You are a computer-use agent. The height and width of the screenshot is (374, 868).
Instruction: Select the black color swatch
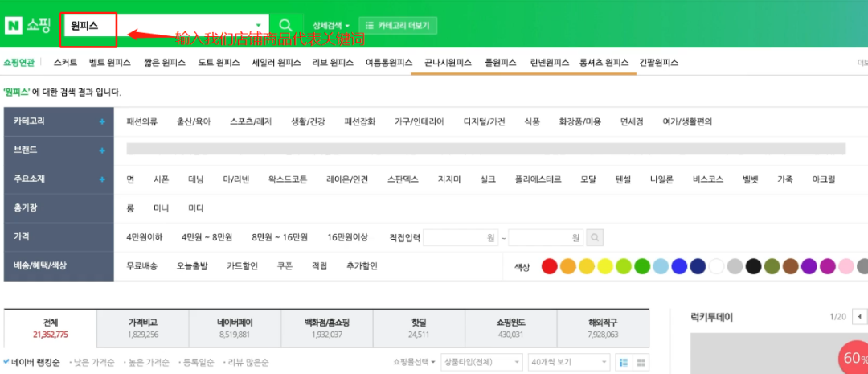click(x=753, y=266)
